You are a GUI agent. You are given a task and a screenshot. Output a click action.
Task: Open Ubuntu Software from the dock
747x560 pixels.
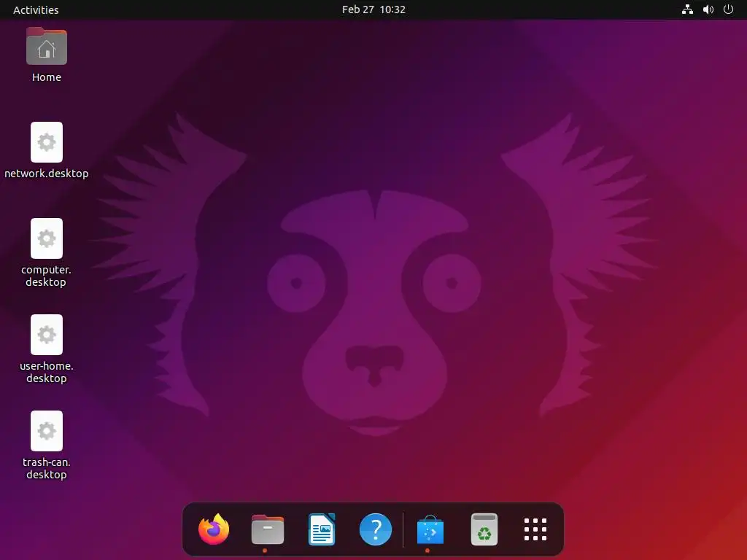(x=430, y=529)
